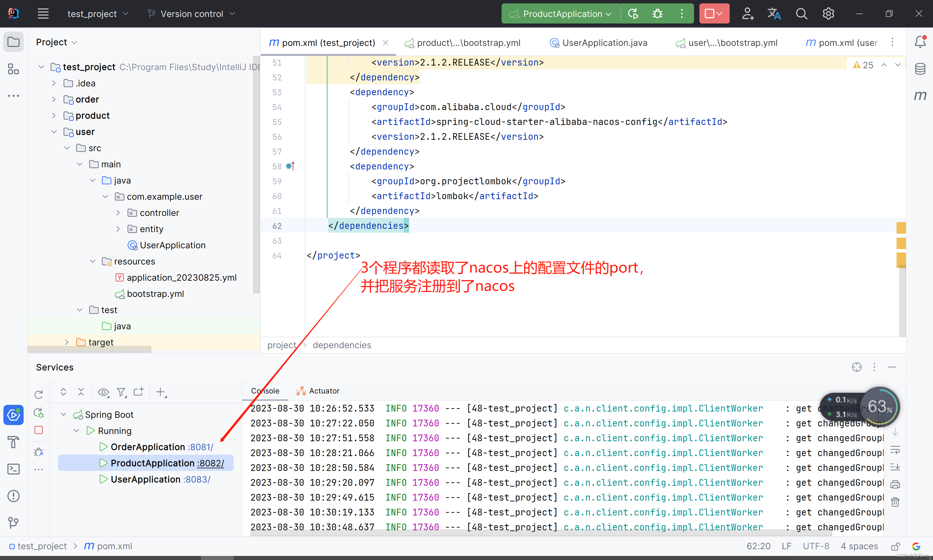Select the Console tab

265,391
